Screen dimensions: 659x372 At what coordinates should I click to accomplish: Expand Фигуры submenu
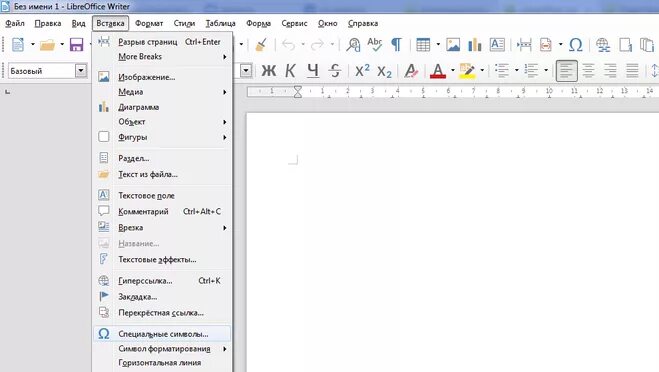(x=162, y=137)
